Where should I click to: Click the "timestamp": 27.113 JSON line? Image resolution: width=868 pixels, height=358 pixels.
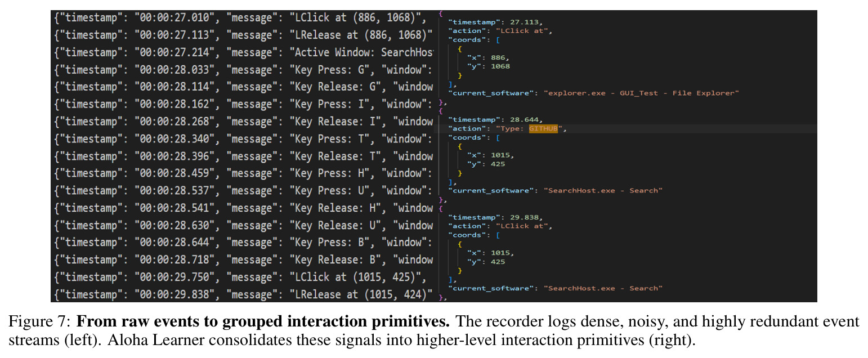[x=495, y=22]
